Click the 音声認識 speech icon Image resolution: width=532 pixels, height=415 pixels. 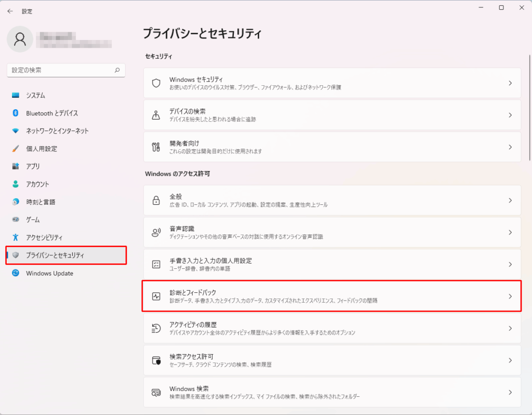click(156, 232)
